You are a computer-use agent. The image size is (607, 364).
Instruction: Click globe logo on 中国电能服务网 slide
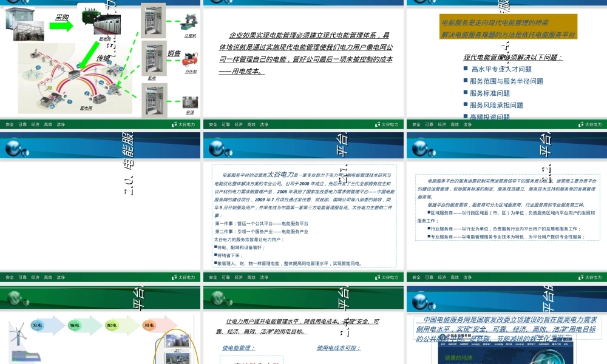423,302
